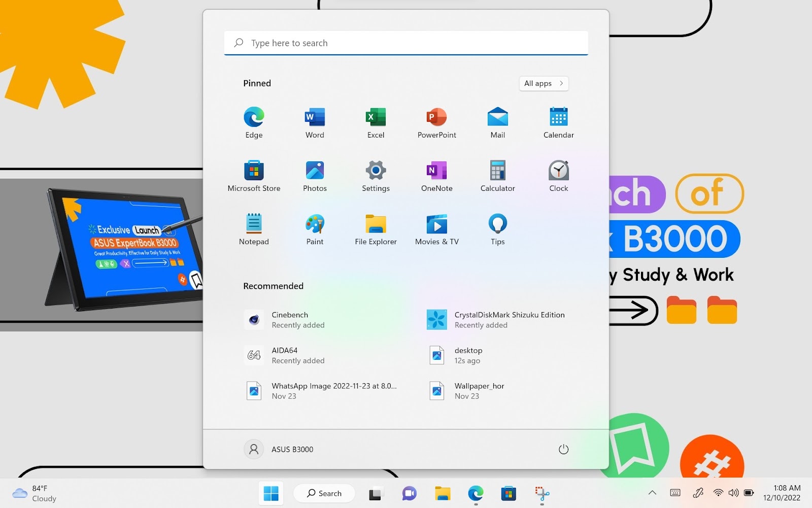812x508 pixels.
Task: Click the taskbar Search box
Action: coord(324,493)
